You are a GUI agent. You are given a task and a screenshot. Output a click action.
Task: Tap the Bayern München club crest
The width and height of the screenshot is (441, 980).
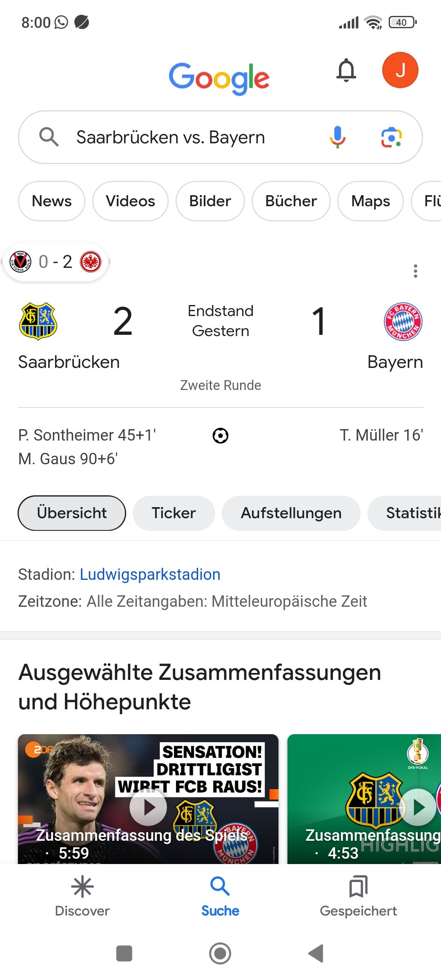(x=403, y=321)
